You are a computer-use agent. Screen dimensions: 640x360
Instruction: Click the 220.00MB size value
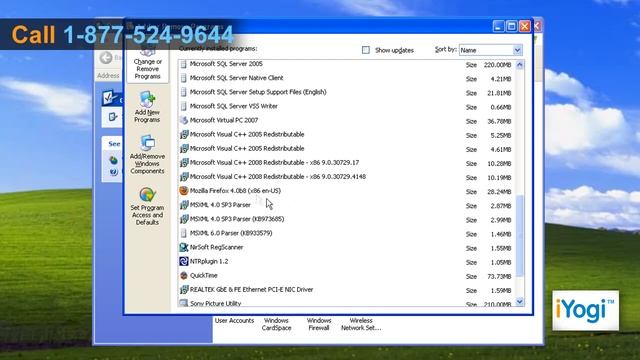click(x=498, y=65)
